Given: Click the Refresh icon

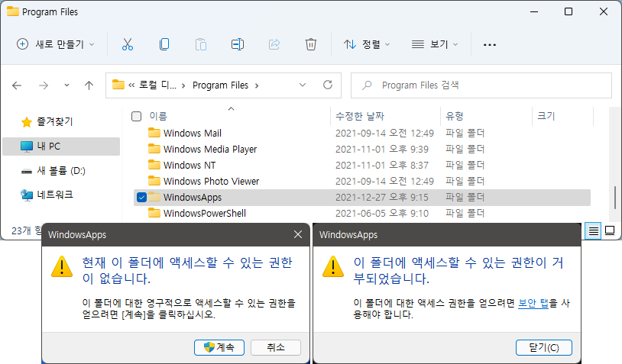Looking at the screenshot, I should coord(328,85).
